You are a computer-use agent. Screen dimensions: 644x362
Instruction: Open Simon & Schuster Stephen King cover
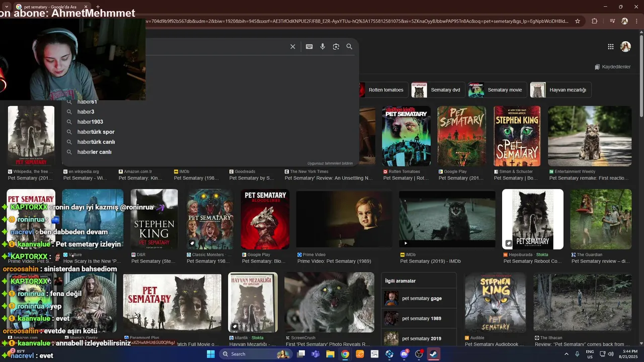click(x=517, y=136)
